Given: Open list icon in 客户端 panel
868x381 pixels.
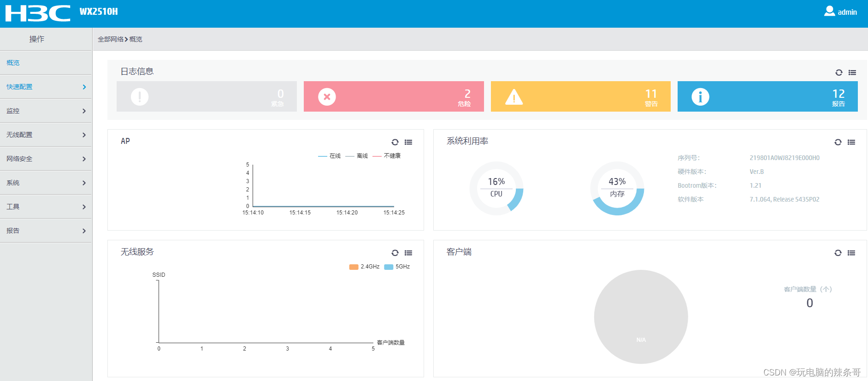Looking at the screenshot, I should coord(851,253).
